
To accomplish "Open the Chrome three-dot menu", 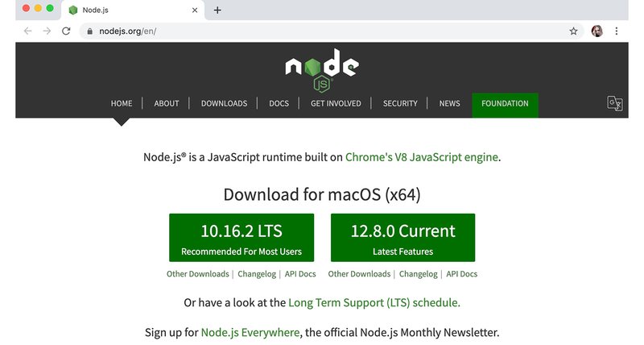I will [616, 31].
